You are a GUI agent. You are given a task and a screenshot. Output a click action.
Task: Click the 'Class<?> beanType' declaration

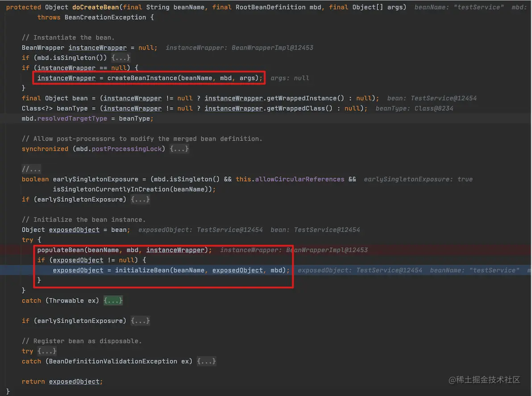pyautogui.click(x=54, y=108)
